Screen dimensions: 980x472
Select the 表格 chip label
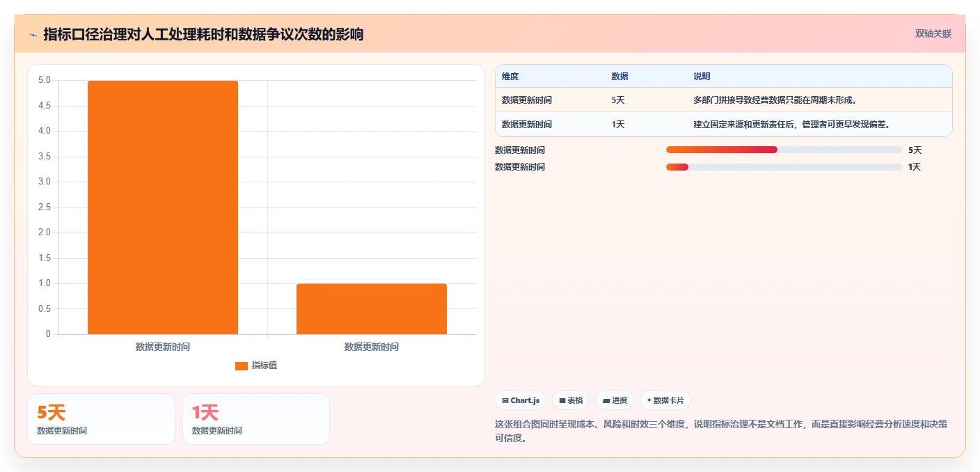pos(575,401)
